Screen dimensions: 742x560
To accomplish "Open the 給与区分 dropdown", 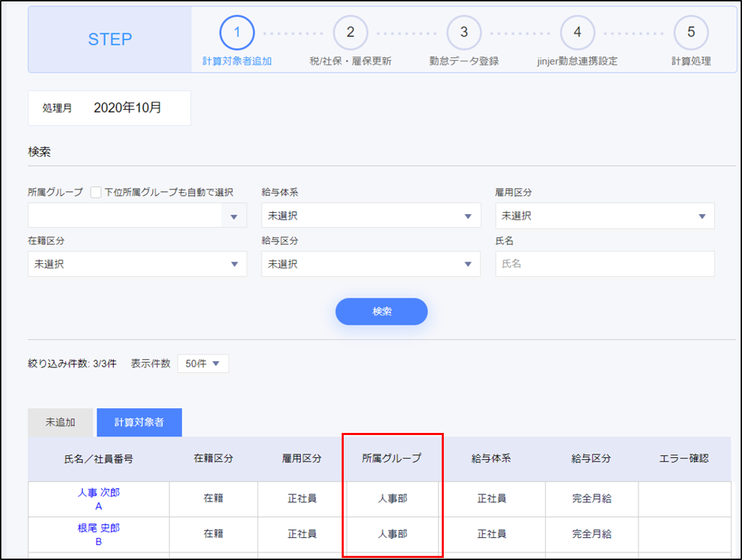I will coord(371,264).
